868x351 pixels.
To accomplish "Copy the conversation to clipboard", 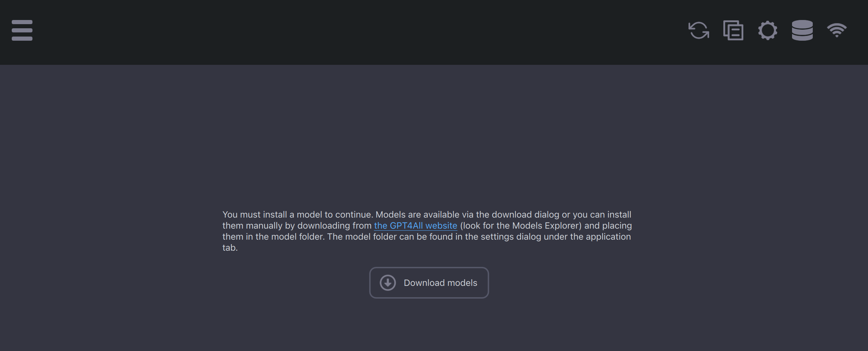I will pos(733,31).
